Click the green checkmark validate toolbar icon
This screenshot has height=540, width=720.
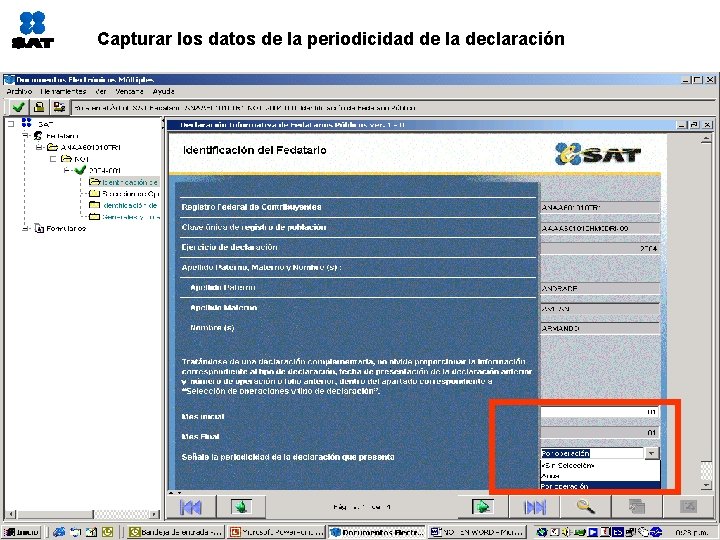click(18, 107)
